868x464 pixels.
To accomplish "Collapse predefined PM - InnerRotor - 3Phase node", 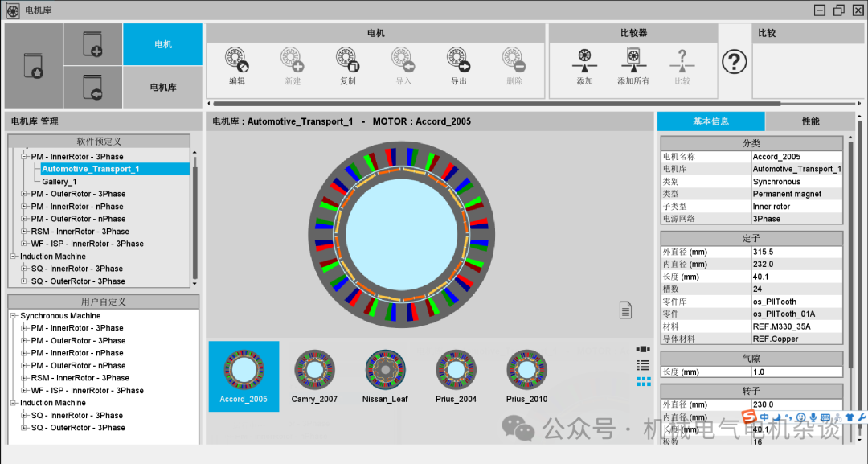I will (x=24, y=157).
